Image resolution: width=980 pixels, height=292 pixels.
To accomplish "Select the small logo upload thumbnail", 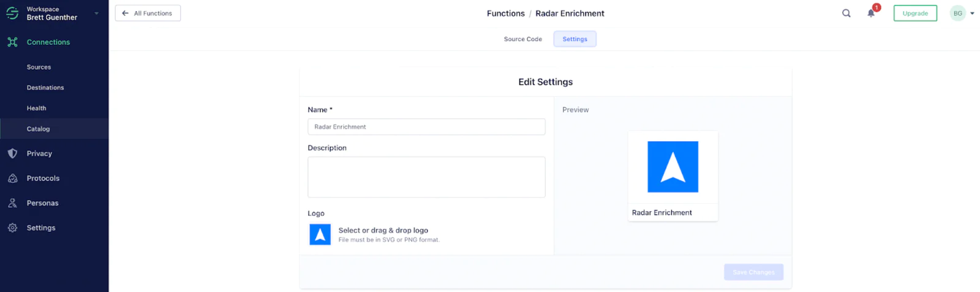I will point(320,234).
